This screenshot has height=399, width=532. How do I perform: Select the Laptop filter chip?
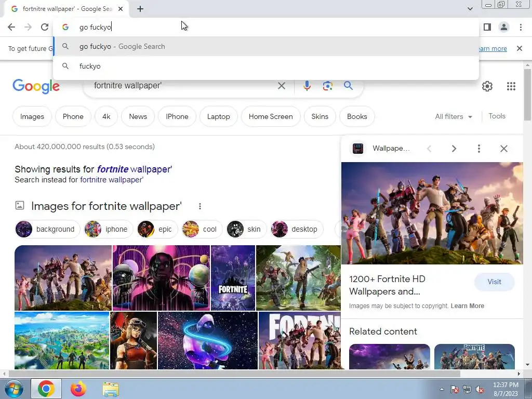point(219,116)
